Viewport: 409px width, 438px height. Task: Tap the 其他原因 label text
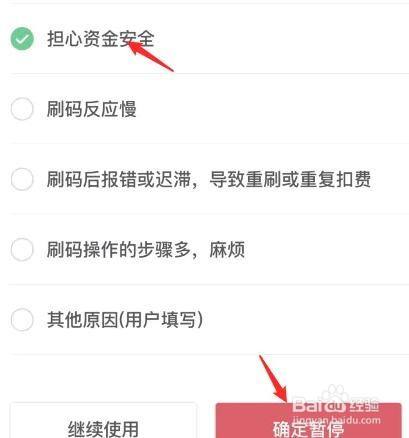click(x=82, y=319)
